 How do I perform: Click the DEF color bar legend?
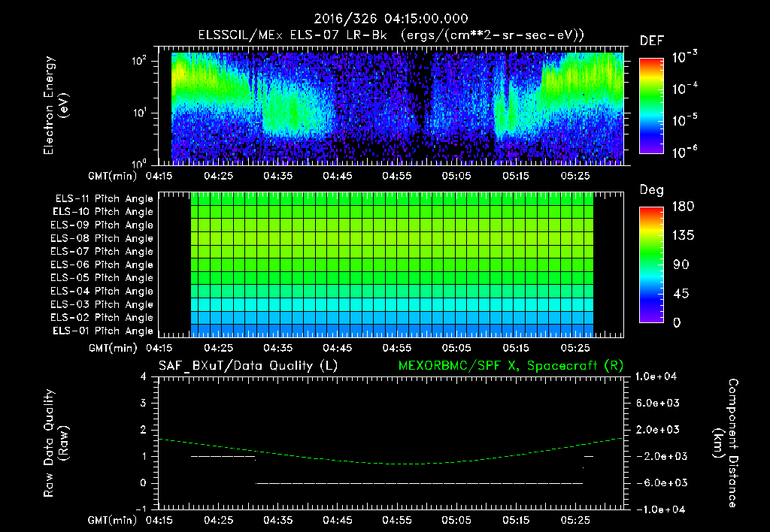tap(651, 105)
